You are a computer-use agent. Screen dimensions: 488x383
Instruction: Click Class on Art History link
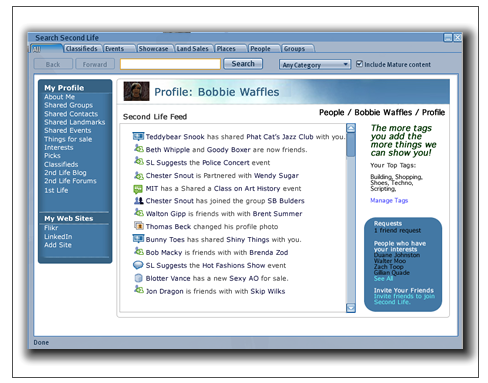pos(247,188)
